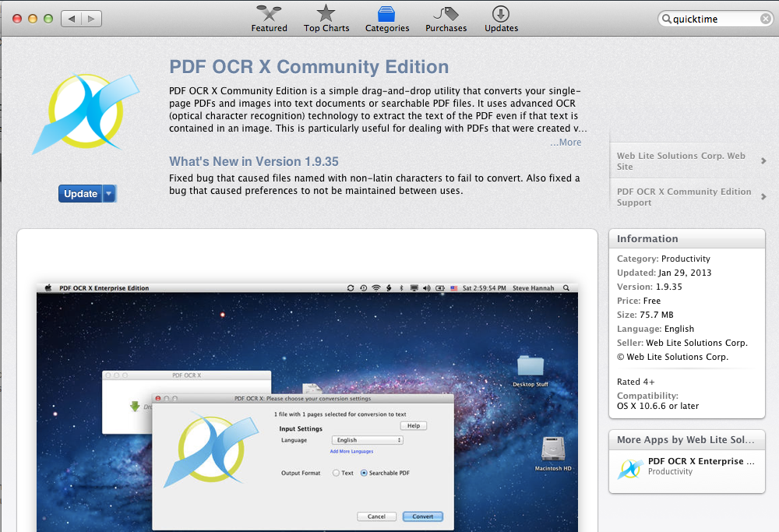The width and height of the screenshot is (779, 532).
Task: Click the Category: Productivity row
Action: pyautogui.click(x=663, y=259)
